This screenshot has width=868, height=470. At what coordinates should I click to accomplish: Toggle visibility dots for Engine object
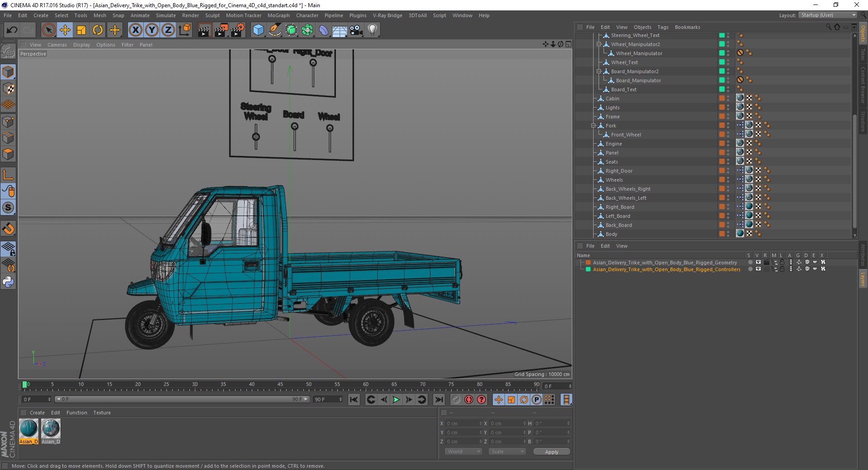coord(728,144)
